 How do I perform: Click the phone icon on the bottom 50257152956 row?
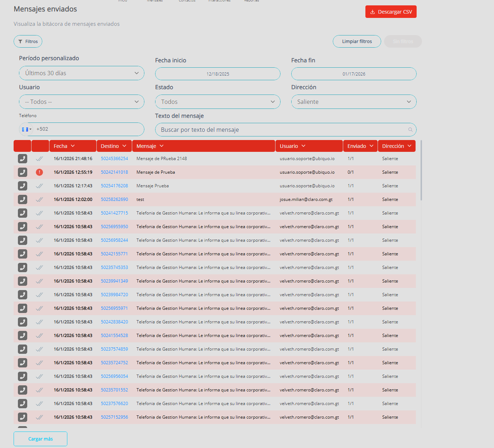coord(22,417)
